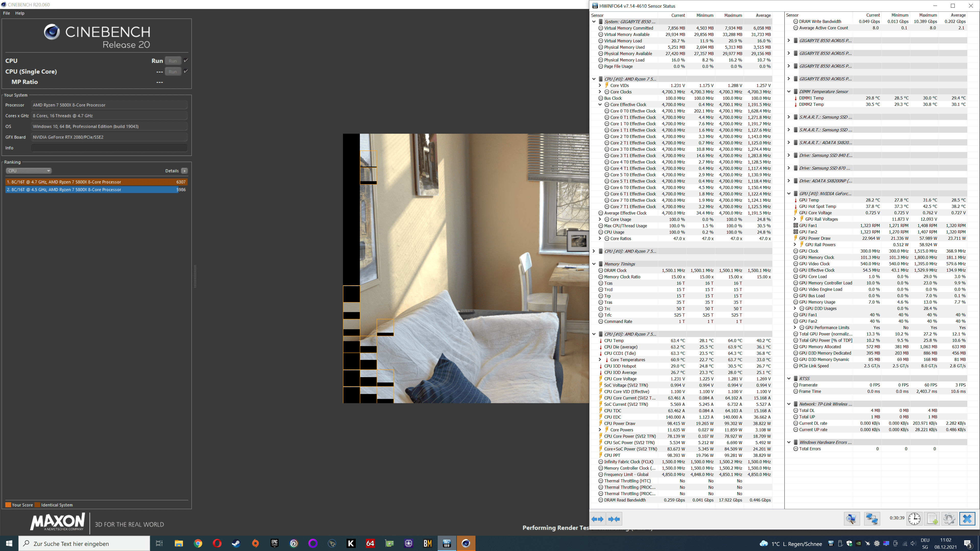Select the Total Errors sensor row
Image resolution: width=980 pixels, height=551 pixels.
pyautogui.click(x=879, y=449)
